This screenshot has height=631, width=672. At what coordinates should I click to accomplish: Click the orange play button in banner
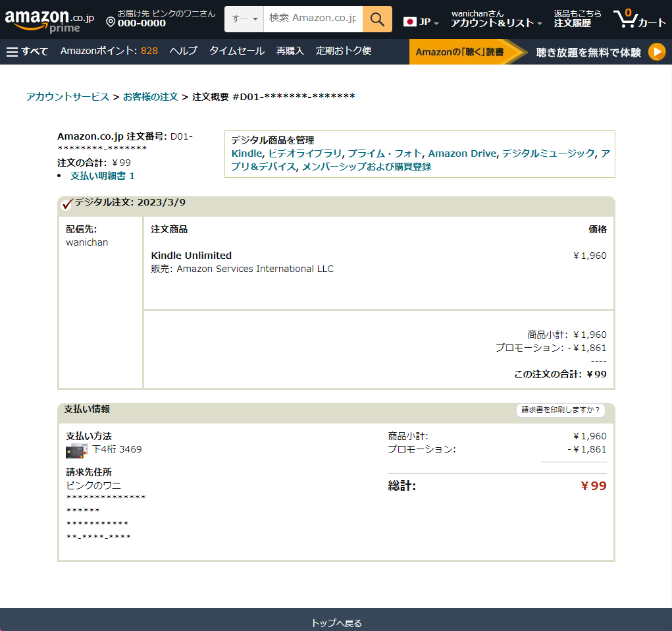(x=657, y=52)
